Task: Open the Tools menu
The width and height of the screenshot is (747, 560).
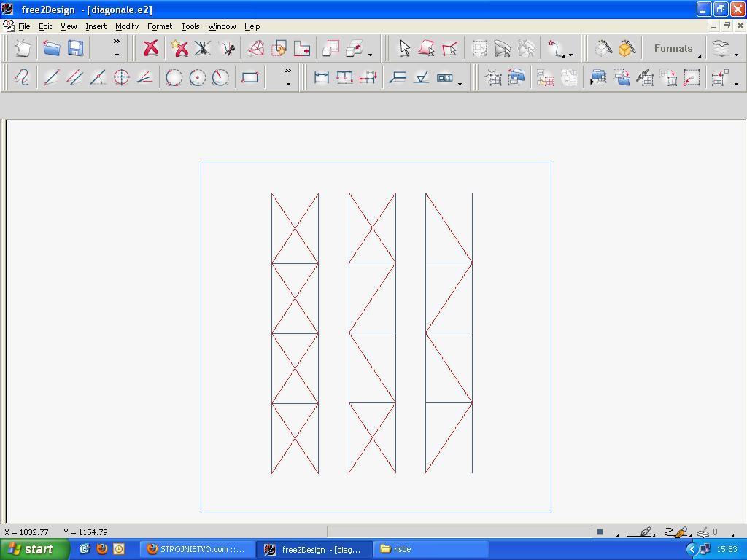Action: point(190,26)
